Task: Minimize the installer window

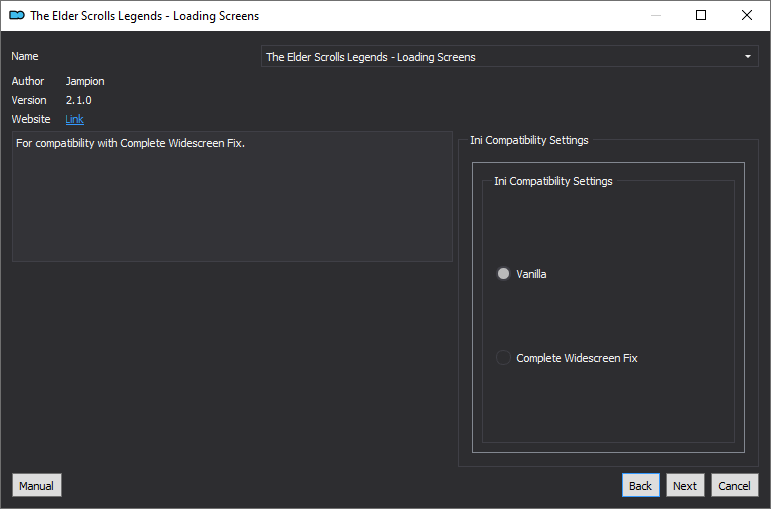Action: (655, 15)
